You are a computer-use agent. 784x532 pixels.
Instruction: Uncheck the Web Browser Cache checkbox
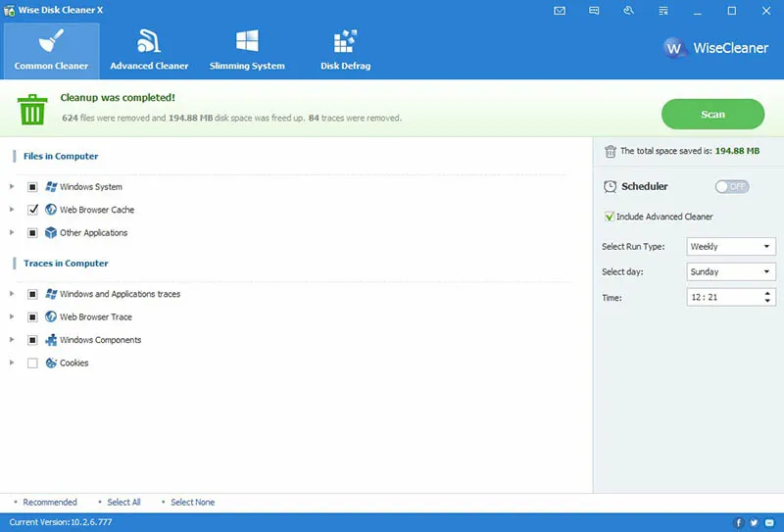(x=33, y=210)
